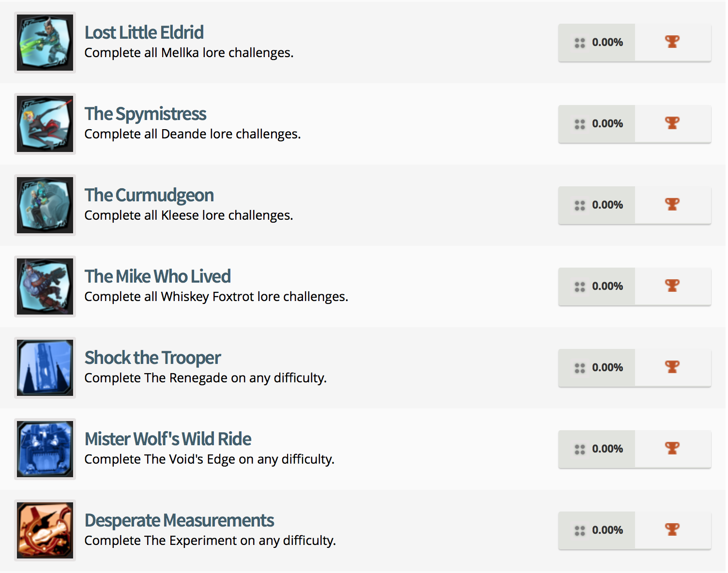The height and width of the screenshot is (573, 728).
Task: Click the Mister Wolf's Wild Ride title
Action: tap(168, 439)
